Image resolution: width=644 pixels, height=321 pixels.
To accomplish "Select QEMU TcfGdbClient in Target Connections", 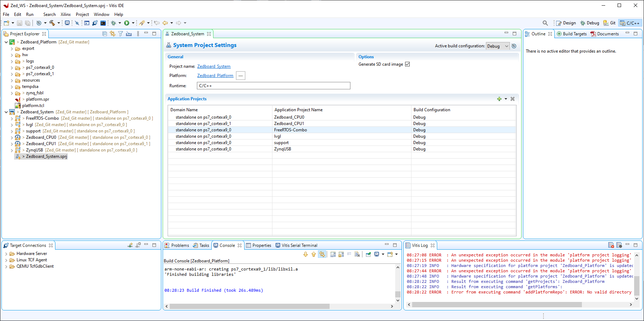I will pyautogui.click(x=35, y=266).
